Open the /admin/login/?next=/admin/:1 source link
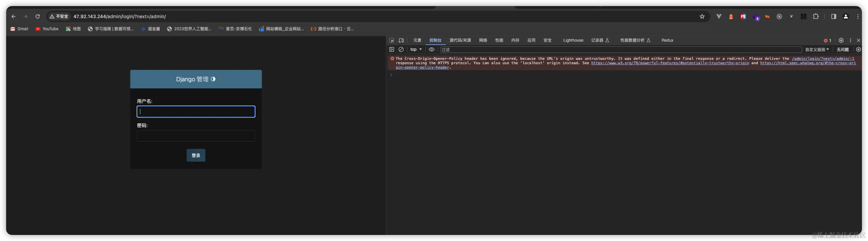This screenshot has width=868, height=241. [823, 59]
